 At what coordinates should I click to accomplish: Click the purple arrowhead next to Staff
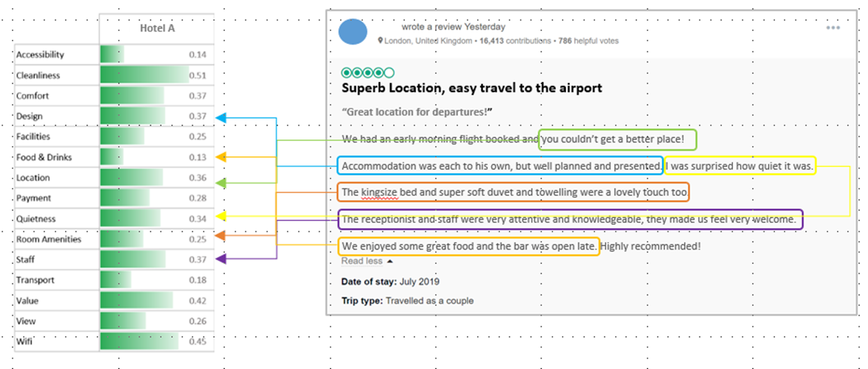tap(221, 259)
